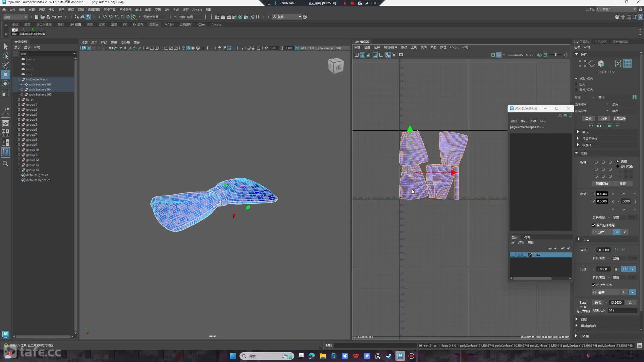This screenshot has width=644, height=362.
Task: Click the 反向选择 button
Action: (620, 118)
